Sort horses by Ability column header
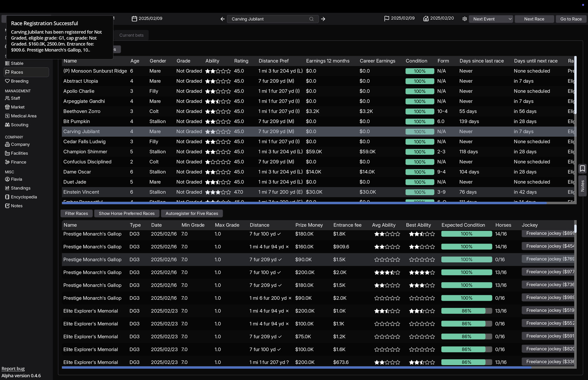The width and height of the screenshot is (588, 380). click(212, 61)
